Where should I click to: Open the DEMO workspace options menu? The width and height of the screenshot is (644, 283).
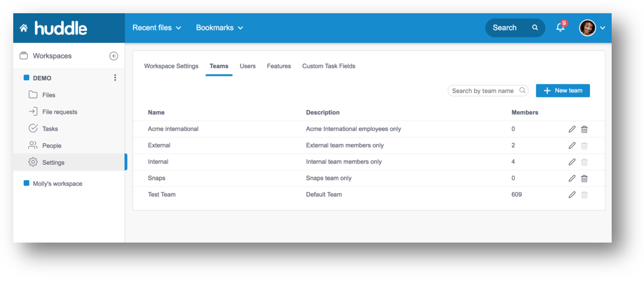[115, 78]
